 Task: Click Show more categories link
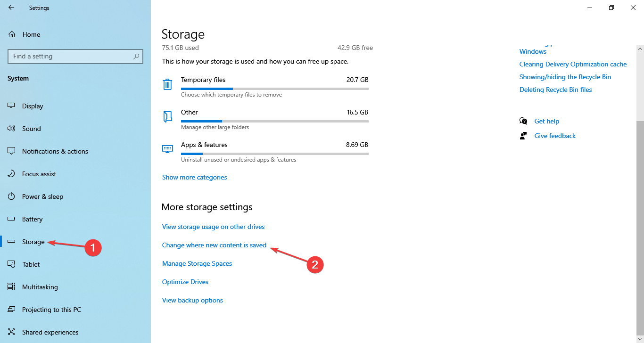[x=194, y=177]
